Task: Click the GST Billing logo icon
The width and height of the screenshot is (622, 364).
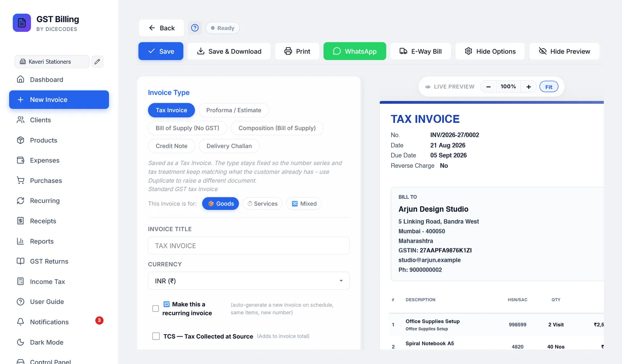Action: click(x=22, y=23)
